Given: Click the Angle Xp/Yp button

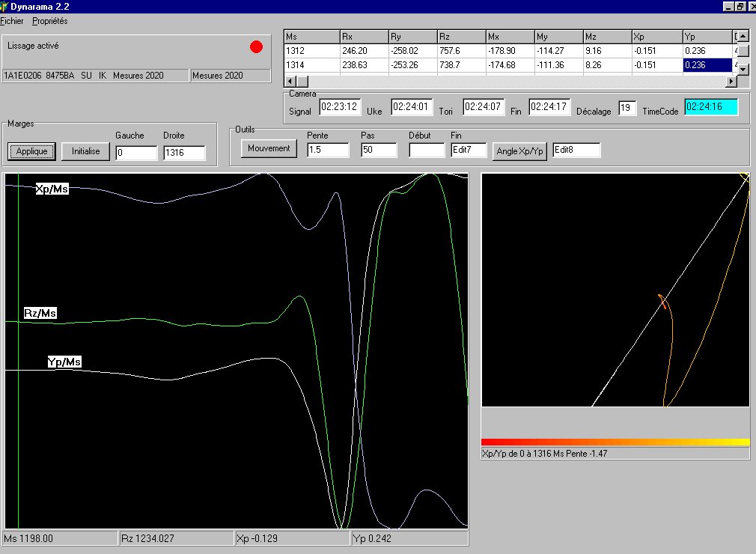Looking at the screenshot, I should point(519,151).
